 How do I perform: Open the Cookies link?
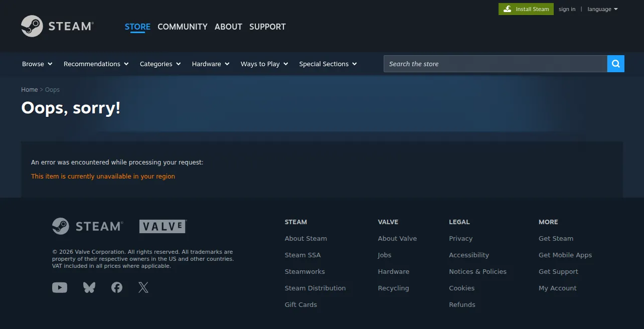tap(462, 288)
